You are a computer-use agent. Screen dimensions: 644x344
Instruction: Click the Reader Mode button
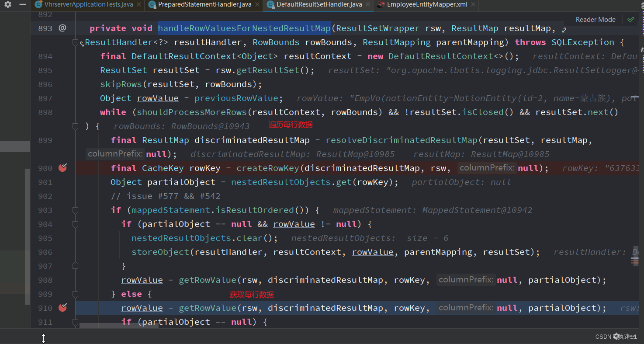click(596, 20)
